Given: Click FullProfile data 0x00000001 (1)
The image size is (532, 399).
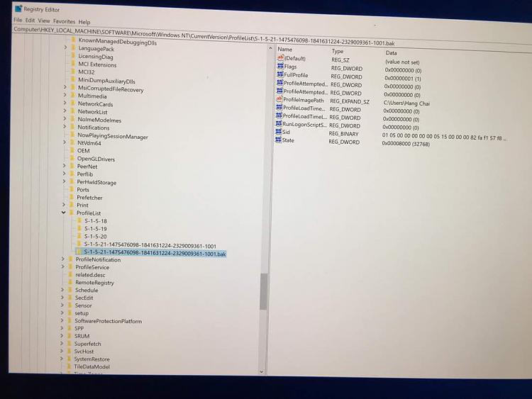Looking at the screenshot, I should [x=403, y=78].
